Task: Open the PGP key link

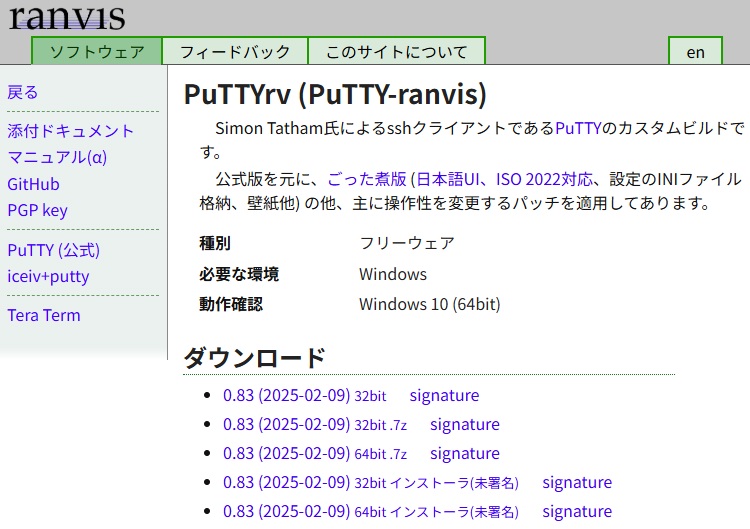Action: pos(37,210)
